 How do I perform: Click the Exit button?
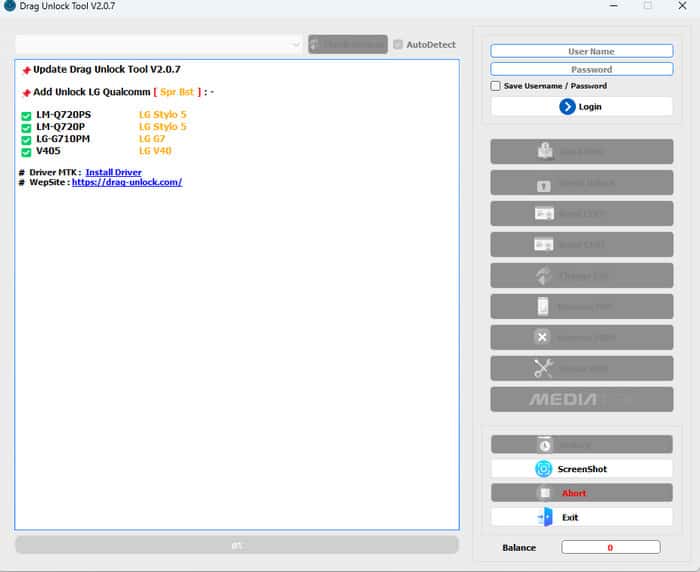[x=582, y=517]
